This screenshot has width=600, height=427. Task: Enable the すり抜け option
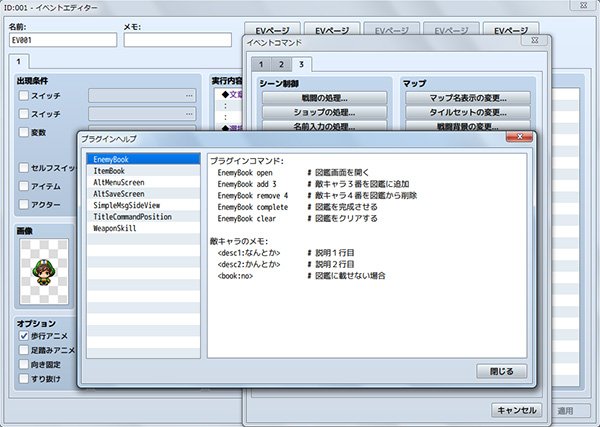point(24,379)
